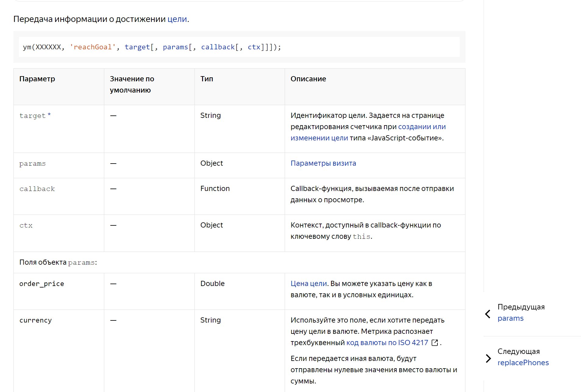Click the external link icon after ISO 4217
The height and width of the screenshot is (392, 581).
point(435,343)
